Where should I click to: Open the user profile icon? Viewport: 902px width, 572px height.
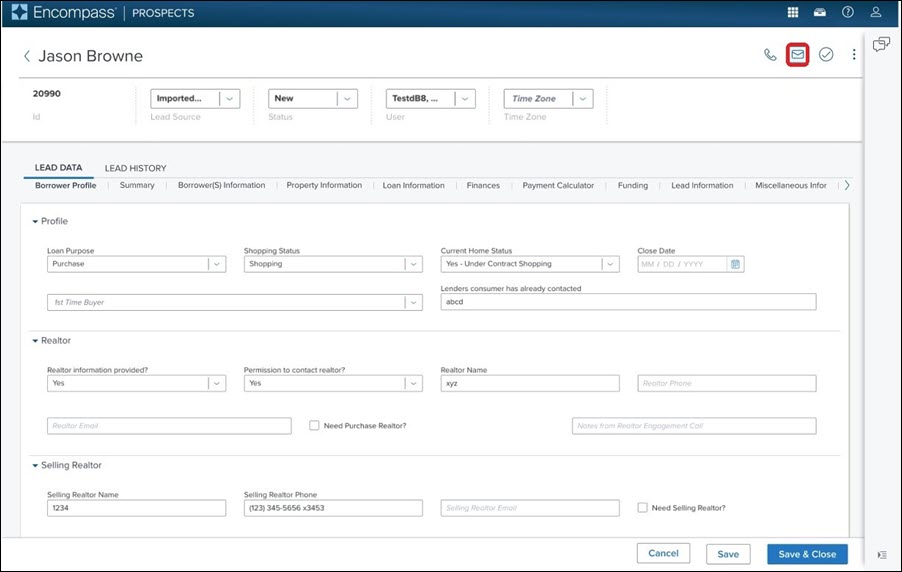[876, 12]
